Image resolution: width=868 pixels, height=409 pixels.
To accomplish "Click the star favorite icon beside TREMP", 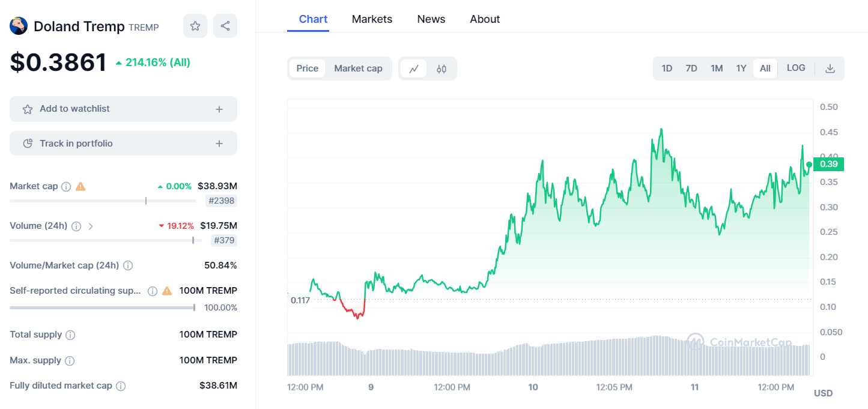I will pyautogui.click(x=195, y=26).
